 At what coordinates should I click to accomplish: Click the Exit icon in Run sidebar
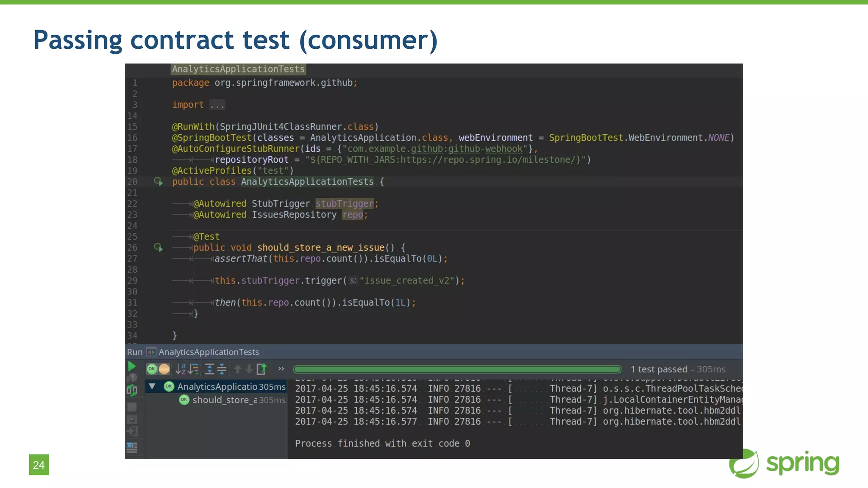pos(132,431)
